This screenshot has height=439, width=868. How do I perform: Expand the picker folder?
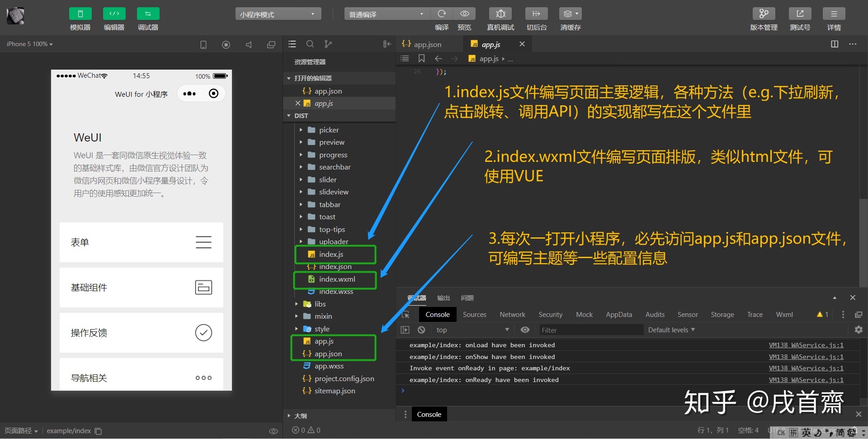(328, 130)
